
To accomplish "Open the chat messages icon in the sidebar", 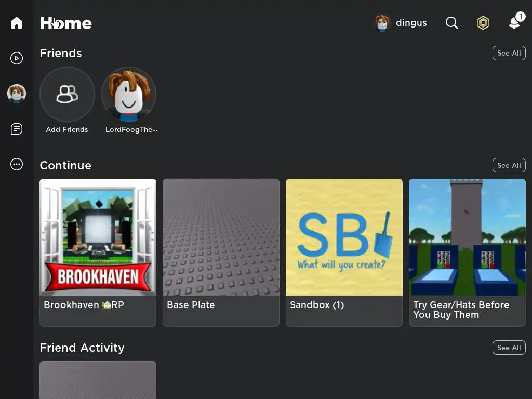I will 16,129.
